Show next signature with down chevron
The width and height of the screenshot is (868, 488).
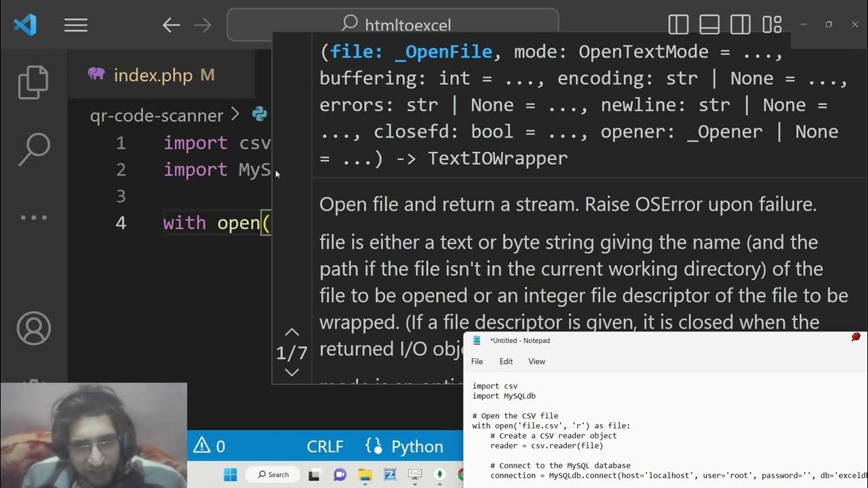pos(292,372)
